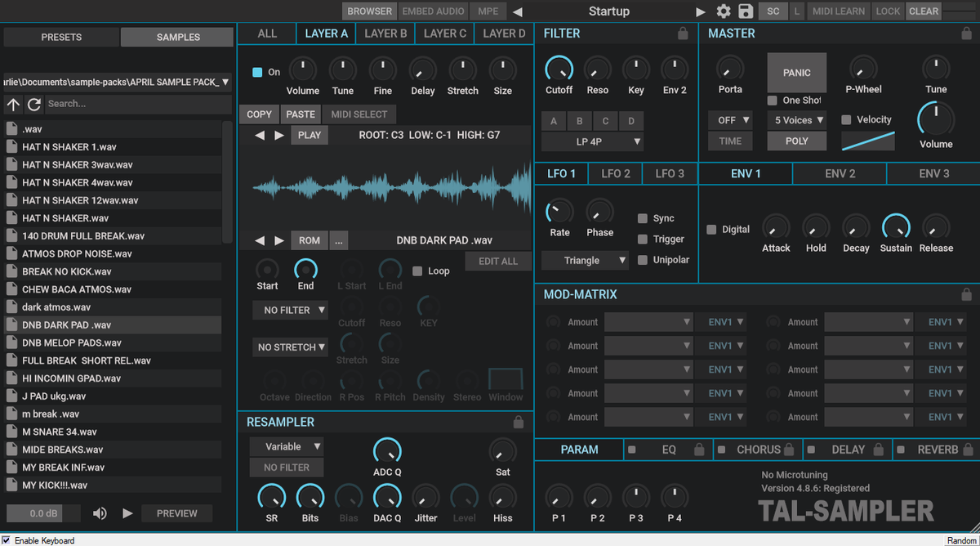Screen dimensions: 980x546
Task: Click the EDIT ALL button
Action: click(x=498, y=261)
